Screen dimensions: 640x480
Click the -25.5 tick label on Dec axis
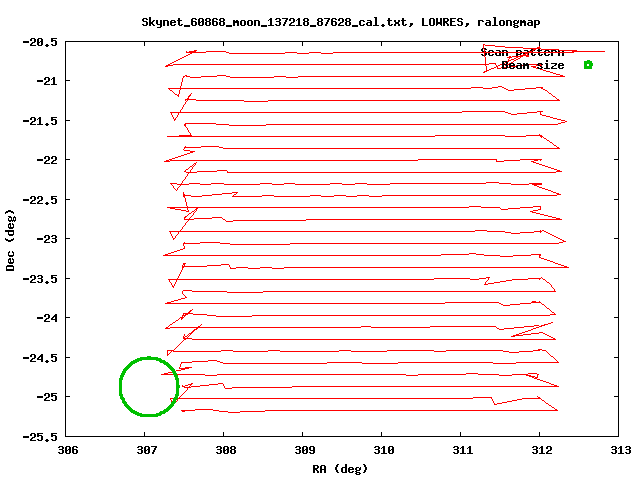point(40,437)
